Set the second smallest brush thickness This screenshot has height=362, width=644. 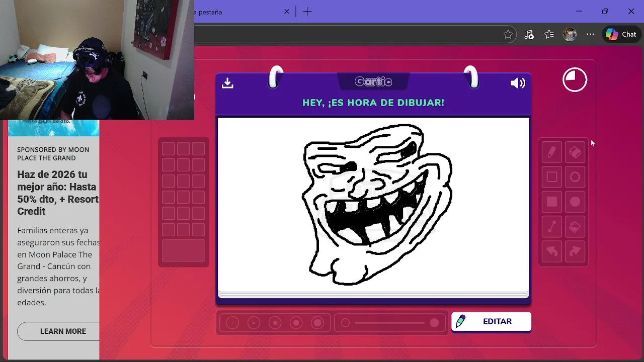[254, 323]
